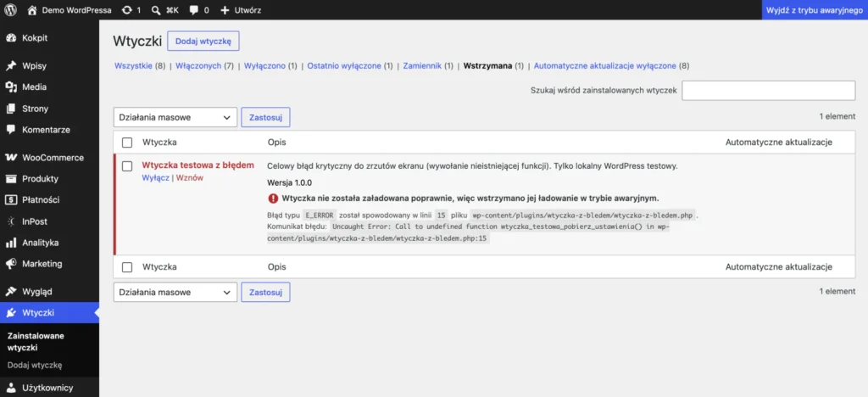Click the WooCommerce logo icon

10,157
